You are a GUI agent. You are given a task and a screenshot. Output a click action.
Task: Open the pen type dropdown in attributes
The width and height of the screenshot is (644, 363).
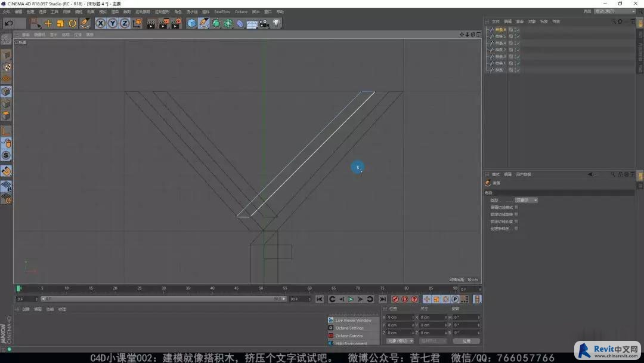coord(526,200)
